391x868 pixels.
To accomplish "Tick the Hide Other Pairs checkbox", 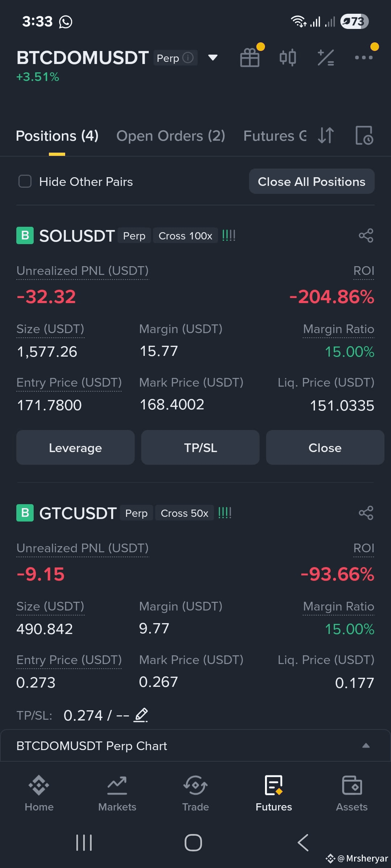I will (x=25, y=181).
